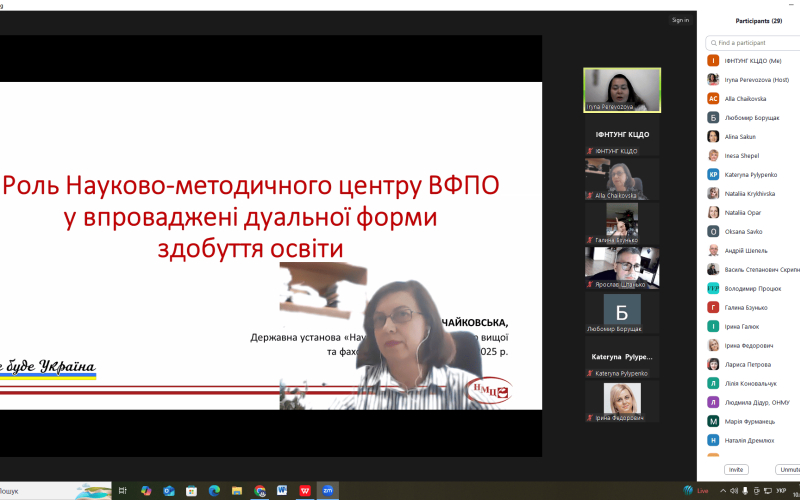Viewport: 800px width, 500px height.
Task: Click Alla Chaikovska's AC avatar icon
Action: 713,98
